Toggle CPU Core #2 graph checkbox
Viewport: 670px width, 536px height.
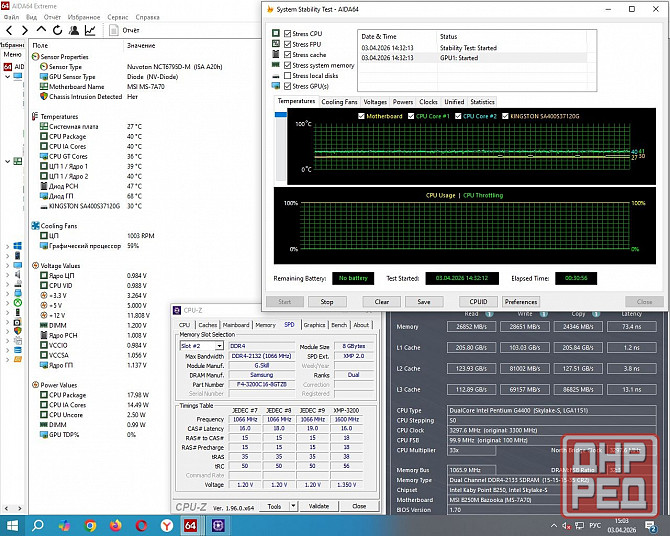[458, 116]
